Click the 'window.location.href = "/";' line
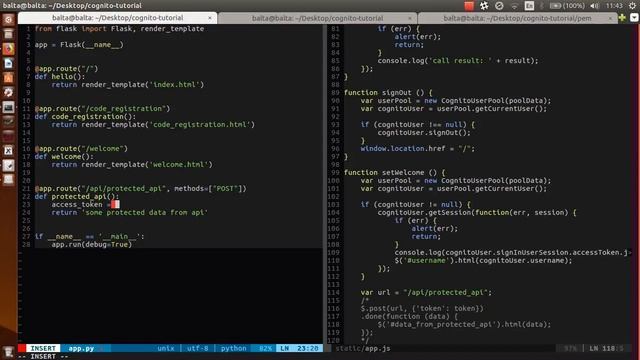This screenshot has width=640, height=360. [418, 149]
